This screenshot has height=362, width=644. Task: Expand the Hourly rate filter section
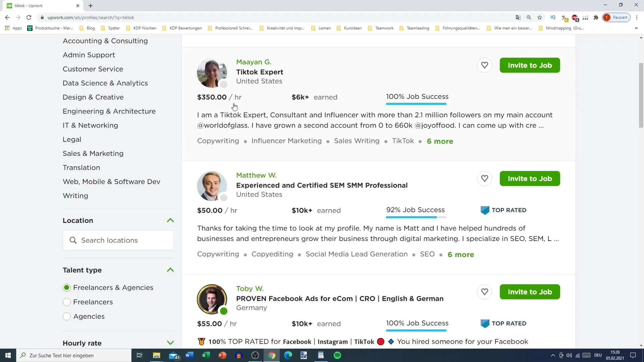click(170, 343)
